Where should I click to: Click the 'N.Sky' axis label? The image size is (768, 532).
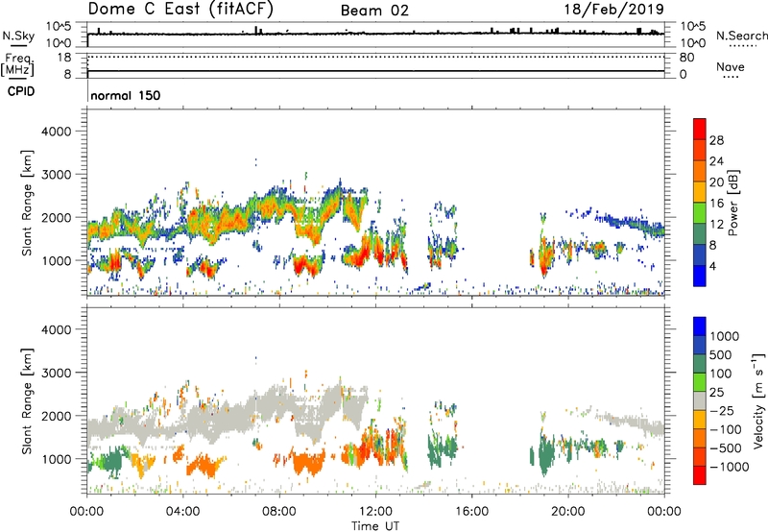pos(18,36)
